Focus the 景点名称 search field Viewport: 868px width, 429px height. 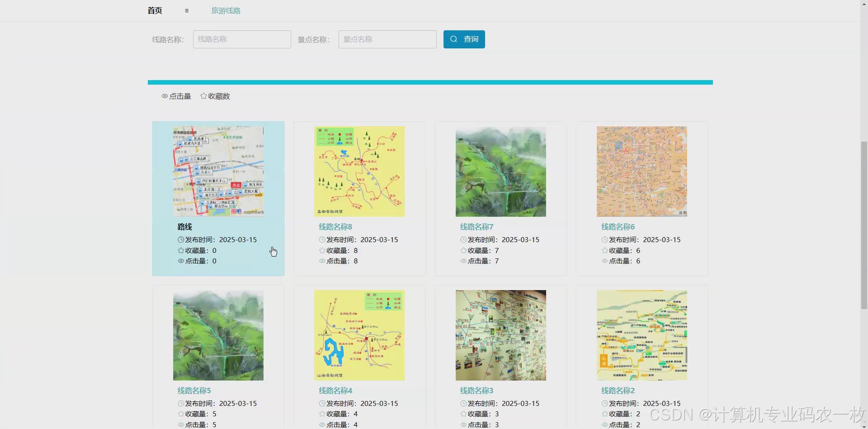[387, 39]
